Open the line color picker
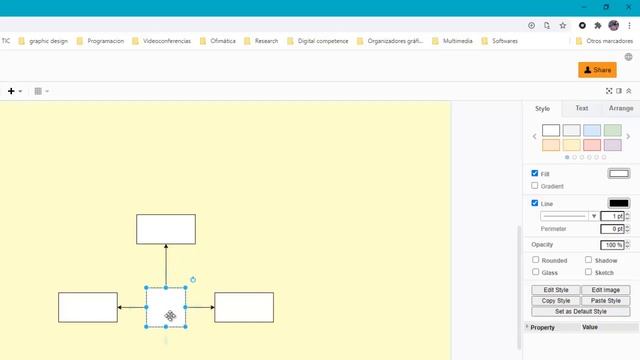Viewport: 640px width, 360px height. pyautogui.click(x=619, y=203)
